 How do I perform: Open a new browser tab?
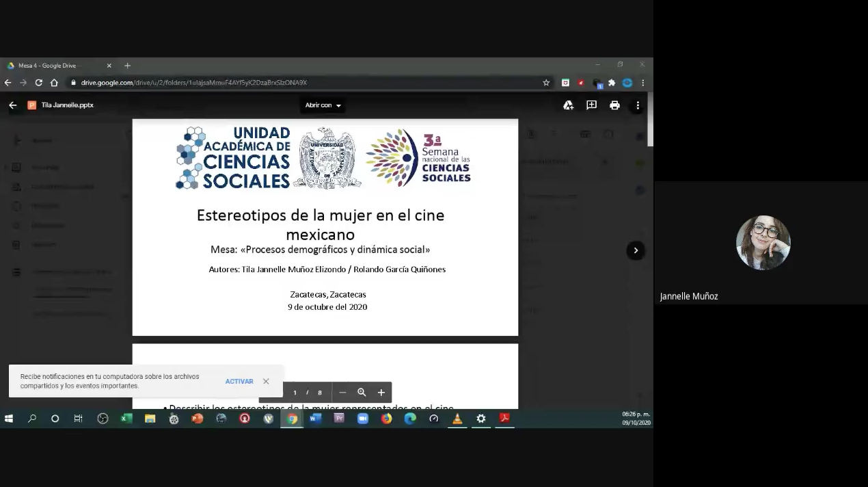click(x=127, y=66)
